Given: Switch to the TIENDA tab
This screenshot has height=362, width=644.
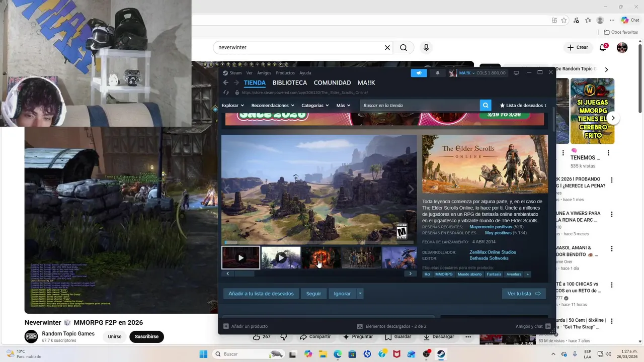Looking at the screenshot, I should [255, 82].
